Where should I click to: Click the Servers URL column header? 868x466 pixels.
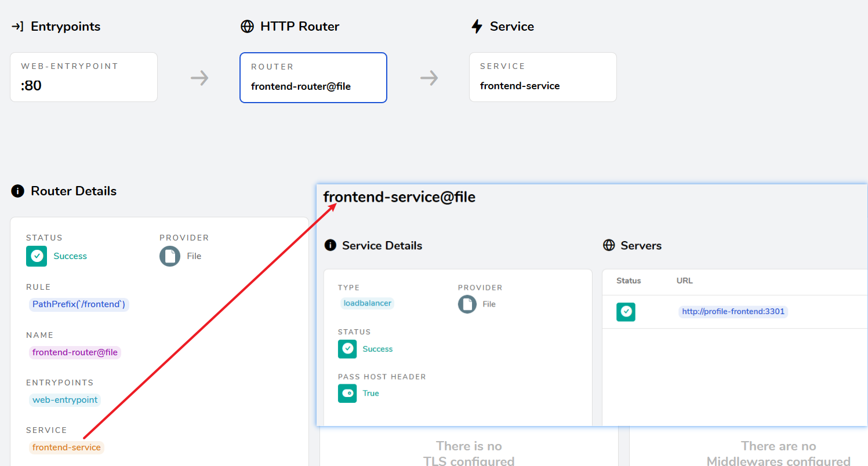click(x=685, y=281)
